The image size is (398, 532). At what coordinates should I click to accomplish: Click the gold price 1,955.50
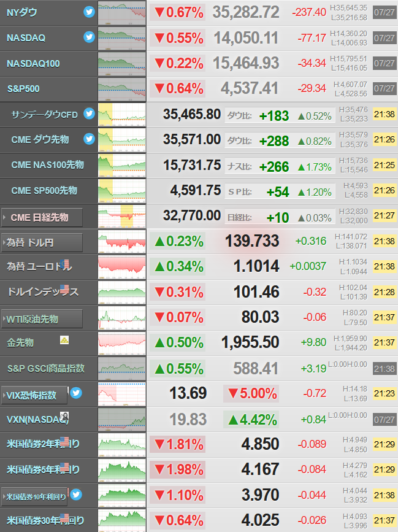click(250, 342)
